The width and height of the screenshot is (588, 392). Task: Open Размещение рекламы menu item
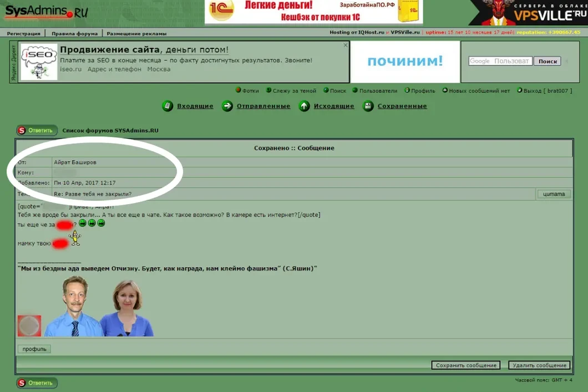[x=136, y=33]
